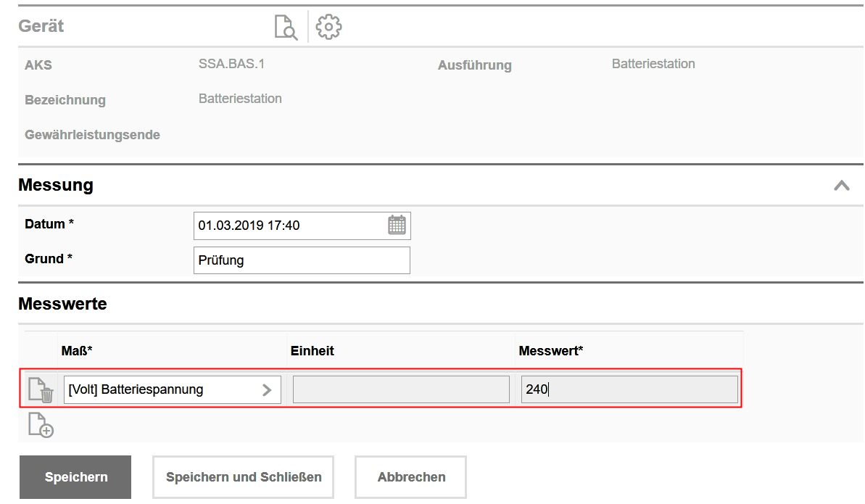865x504 pixels.
Task: Click Speichern und Schließen
Action: tap(243, 477)
